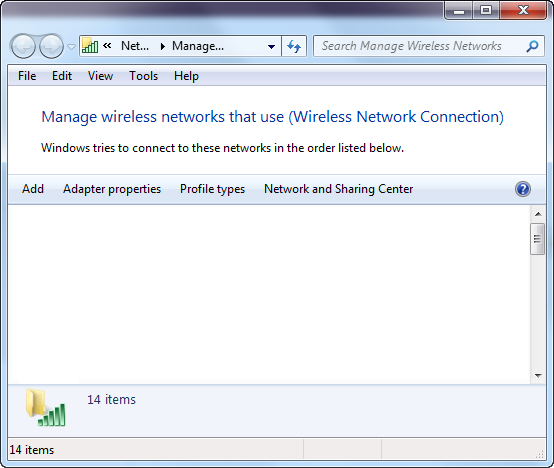554x468 pixels.
Task: Open the File menu
Action: (27, 76)
